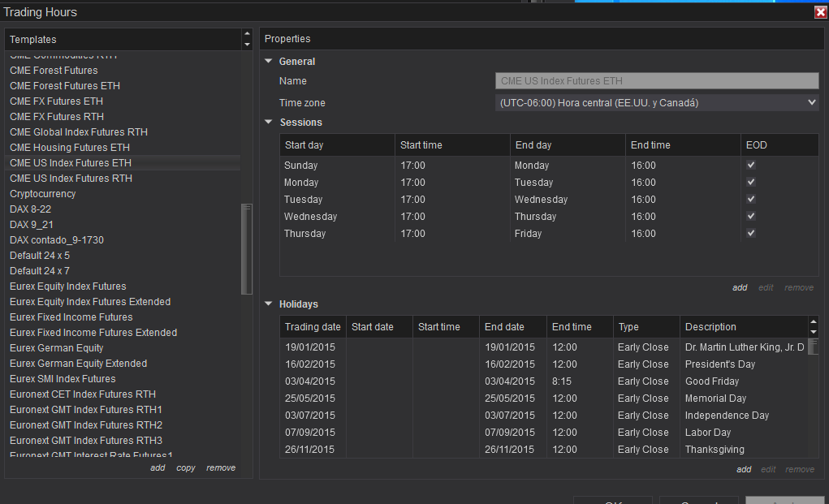
Task: Click the Name input field
Action: [656, 81]
